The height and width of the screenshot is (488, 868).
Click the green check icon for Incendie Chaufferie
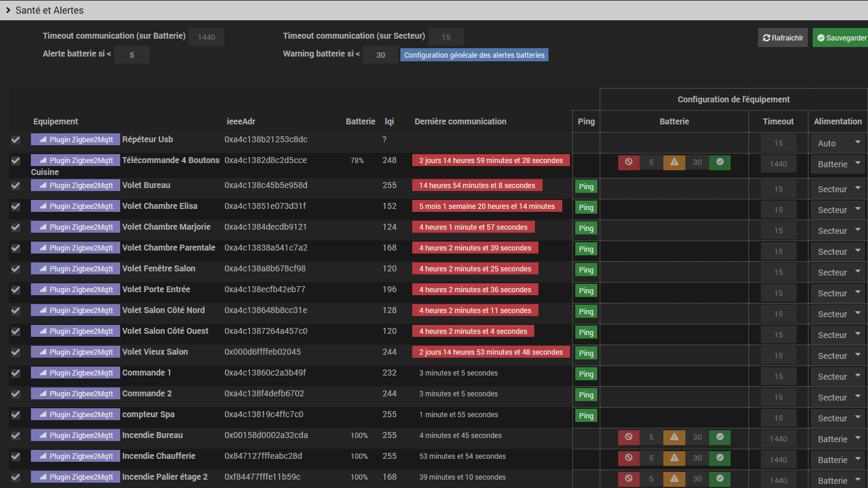(720, 458)
